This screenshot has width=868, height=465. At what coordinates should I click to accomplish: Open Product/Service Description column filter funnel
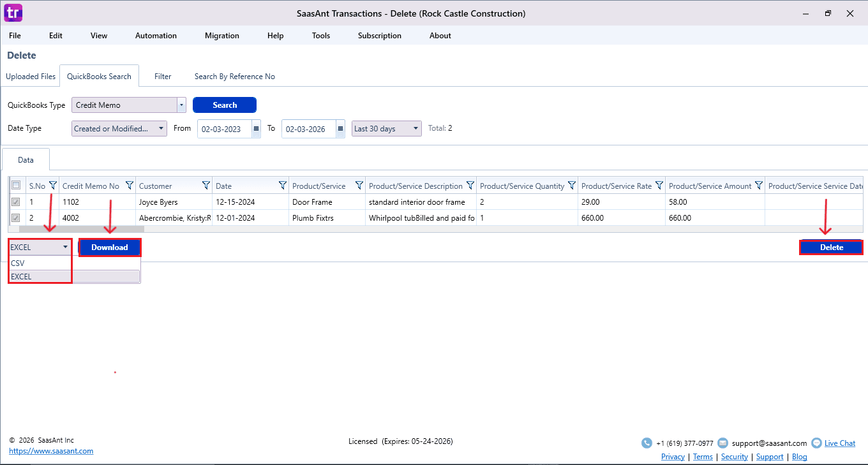coord(470,186)
